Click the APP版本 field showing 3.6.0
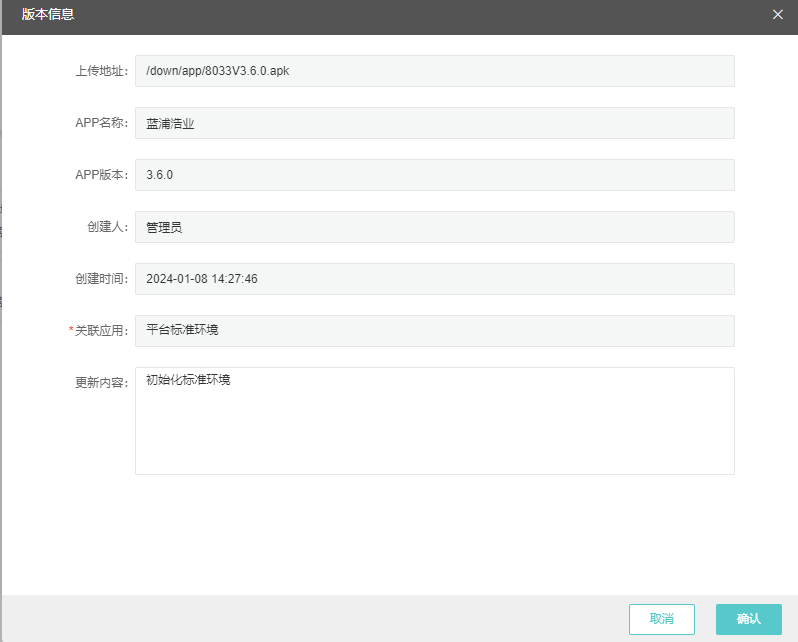 coord(435,175)
